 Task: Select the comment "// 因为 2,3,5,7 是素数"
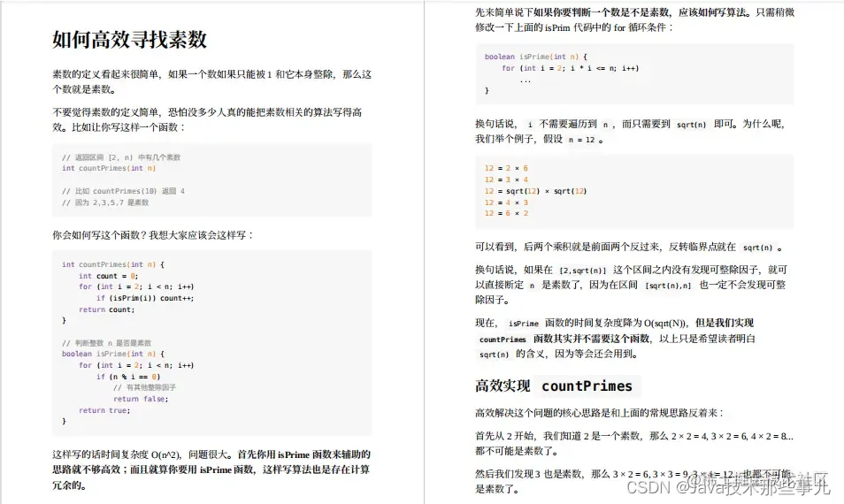pos(105,202)
